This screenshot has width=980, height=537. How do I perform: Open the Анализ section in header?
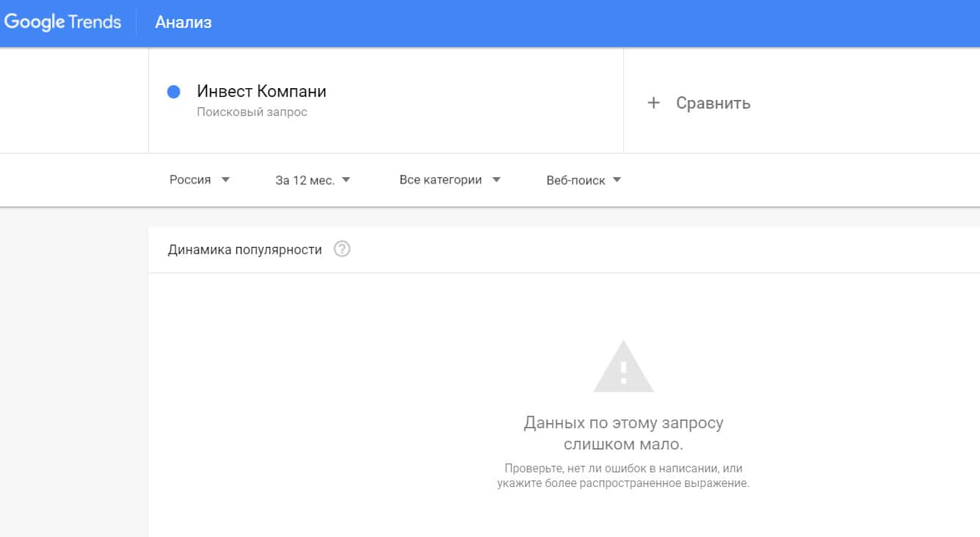183,23
